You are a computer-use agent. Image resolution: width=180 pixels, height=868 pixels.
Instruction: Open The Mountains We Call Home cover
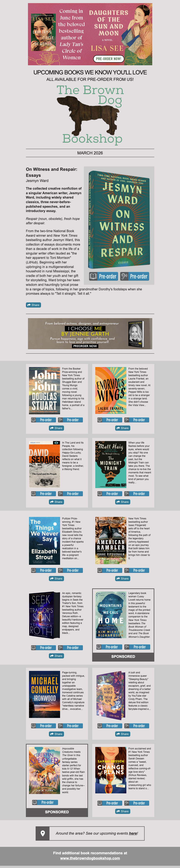pos(111,615)
